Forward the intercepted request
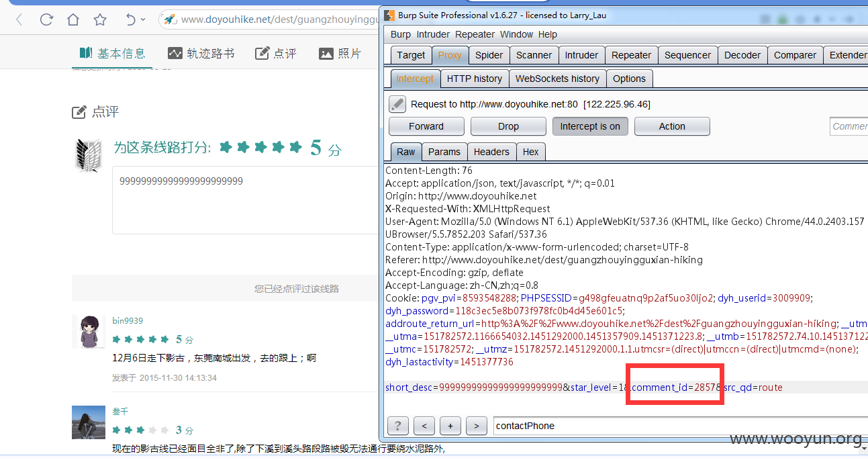Image resolution: width=868 pixels, height=458 pixels. pos(426,126)
